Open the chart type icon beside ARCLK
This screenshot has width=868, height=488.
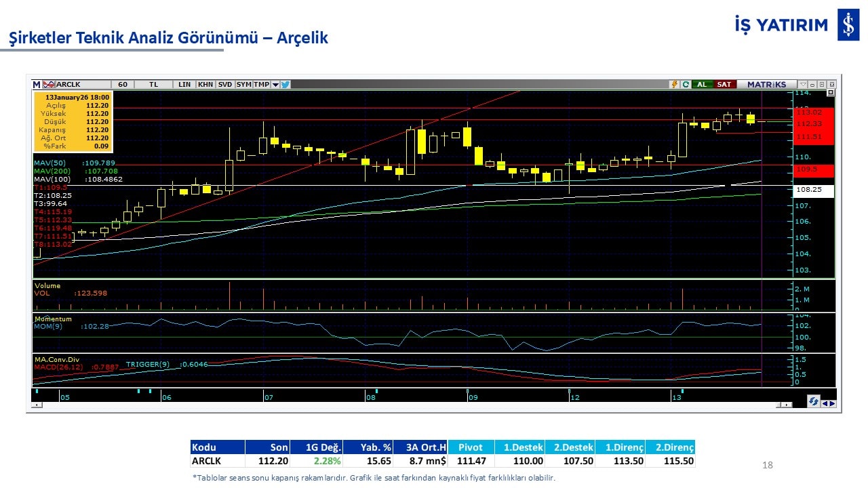(48, 85)
